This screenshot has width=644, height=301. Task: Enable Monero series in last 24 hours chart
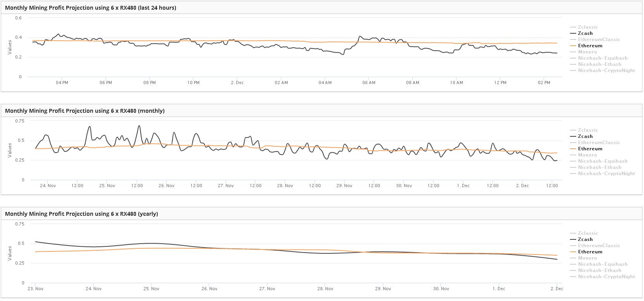click(x=584, y=52)
